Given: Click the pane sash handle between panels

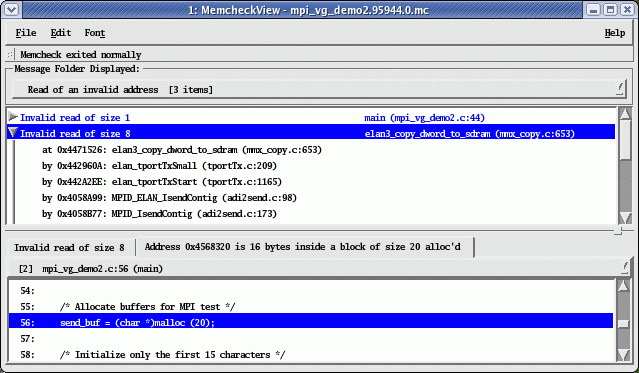Looking at the screenshot, I should (x=618, y=231).
